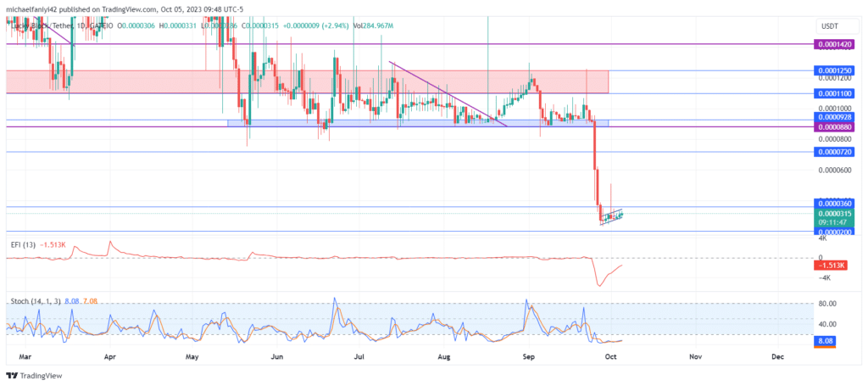
Task: Click the 40.00 Stoch scale value
Action: [828, 324]
